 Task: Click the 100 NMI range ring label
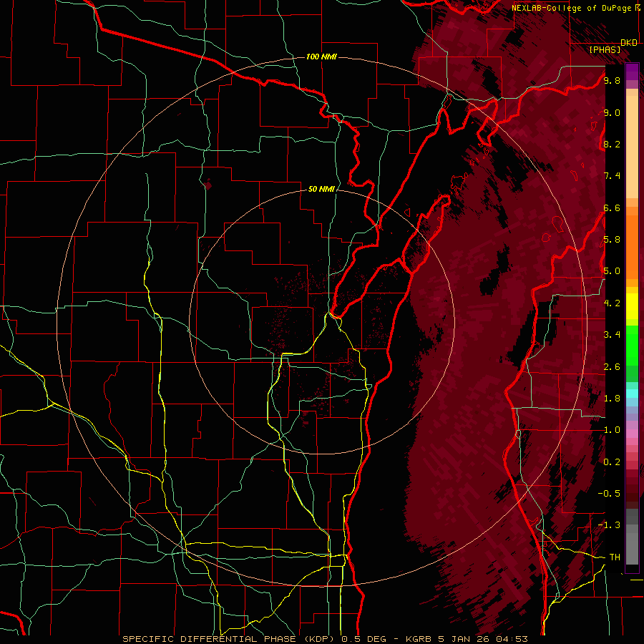tap(321, 57)
